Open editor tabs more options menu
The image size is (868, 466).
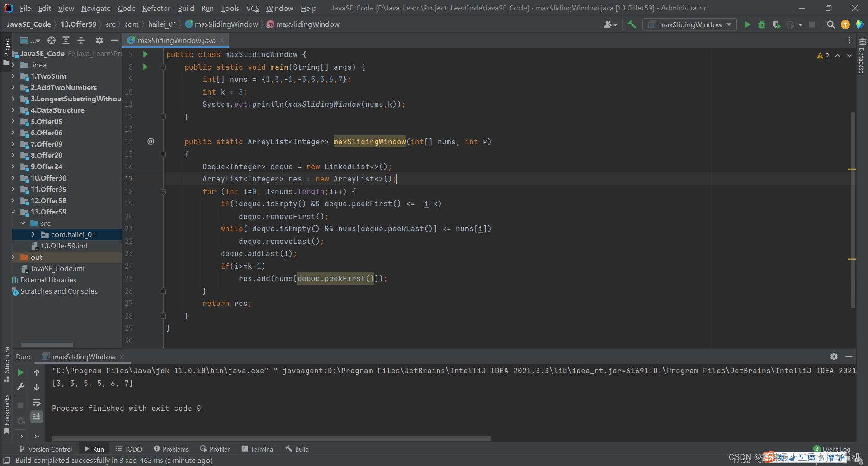[849, 40]
